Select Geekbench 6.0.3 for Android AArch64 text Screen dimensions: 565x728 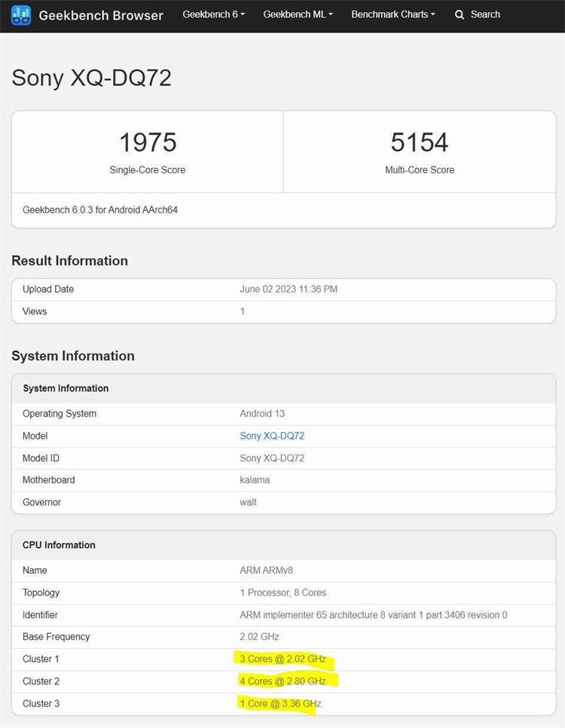99,210
